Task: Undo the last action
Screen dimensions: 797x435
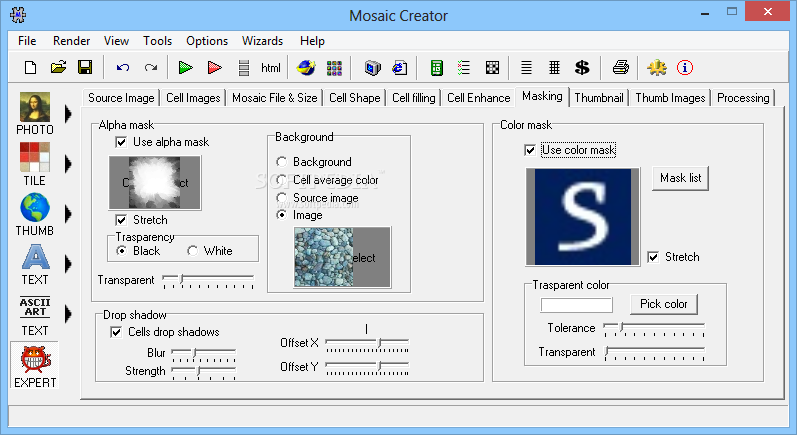Action: (122, 68)
